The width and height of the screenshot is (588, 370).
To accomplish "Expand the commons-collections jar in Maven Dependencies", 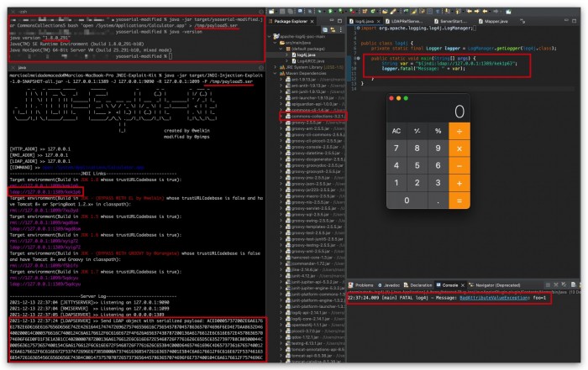I will 280,116.
